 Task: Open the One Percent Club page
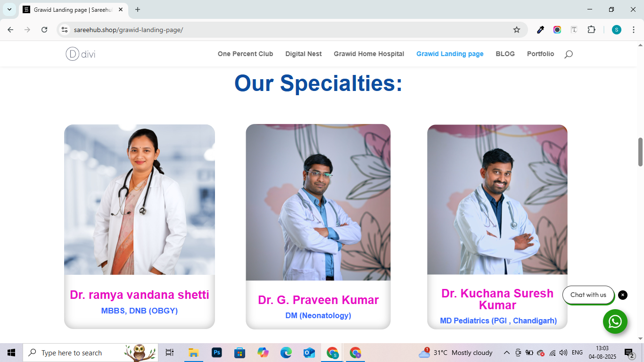245,54
